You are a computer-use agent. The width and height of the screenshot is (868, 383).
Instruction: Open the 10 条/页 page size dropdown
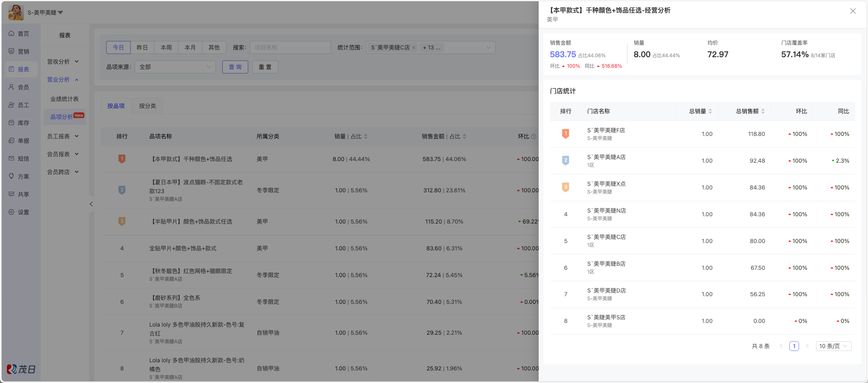pos(833,346)
